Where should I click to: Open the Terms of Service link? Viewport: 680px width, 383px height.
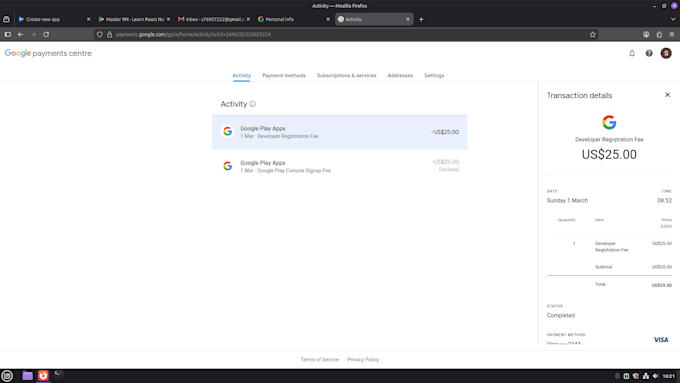320,360
